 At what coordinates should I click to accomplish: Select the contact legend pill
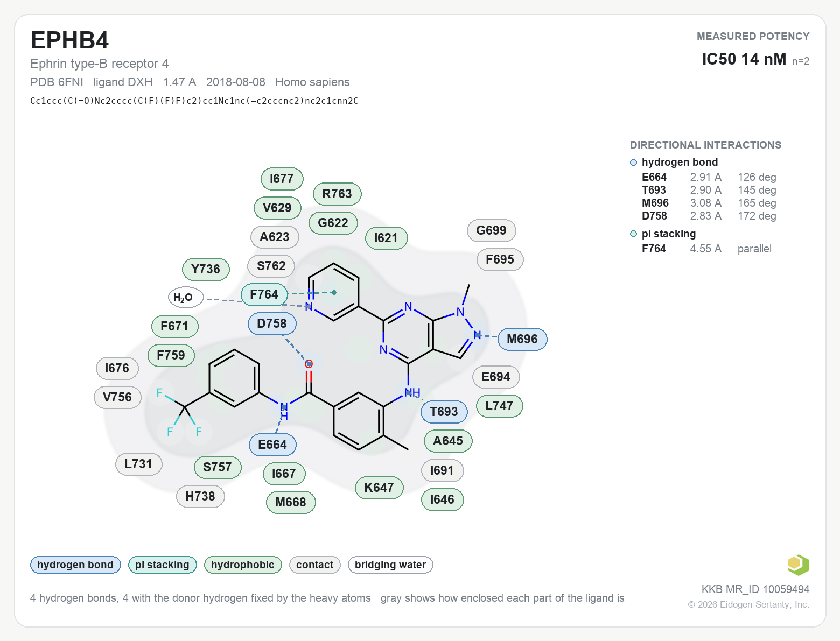point(314,565)
